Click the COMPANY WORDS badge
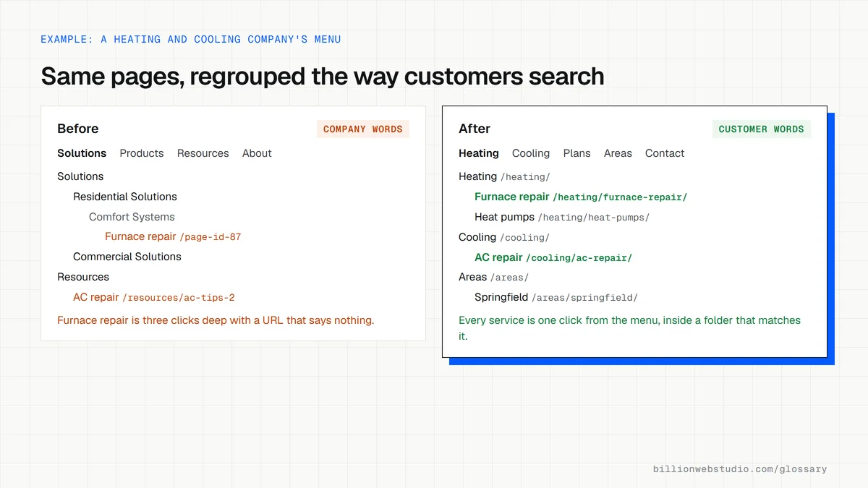Screen dimensions: 868x488 [363, 129]
